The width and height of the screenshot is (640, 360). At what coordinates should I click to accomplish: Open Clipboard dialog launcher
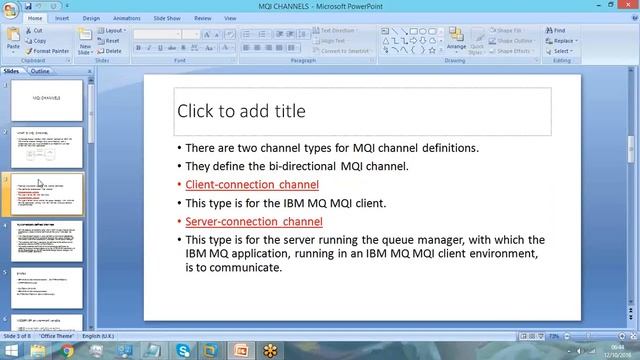[68, 60]
